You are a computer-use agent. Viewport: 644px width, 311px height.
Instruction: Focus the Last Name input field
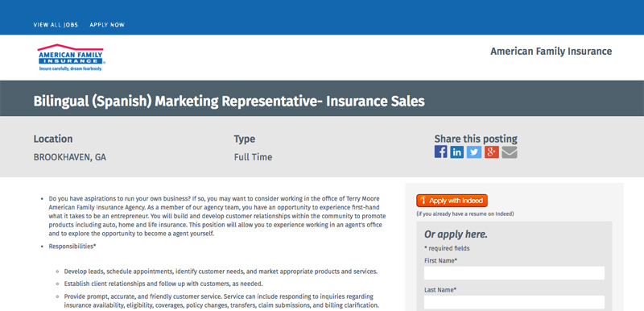point(514,302)
